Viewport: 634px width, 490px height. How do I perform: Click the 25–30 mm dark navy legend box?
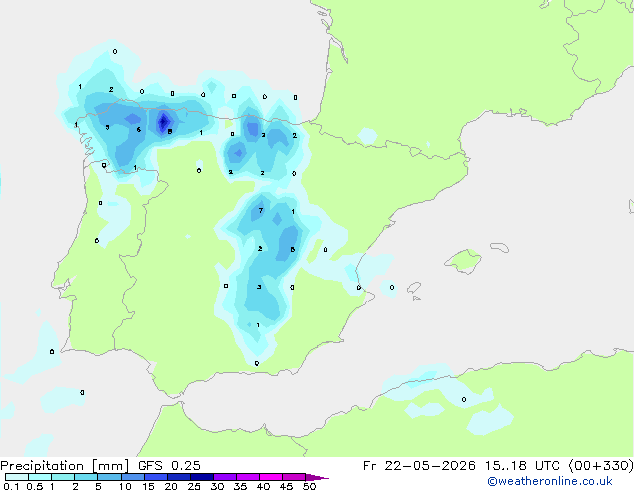click(x=201, y=477)
